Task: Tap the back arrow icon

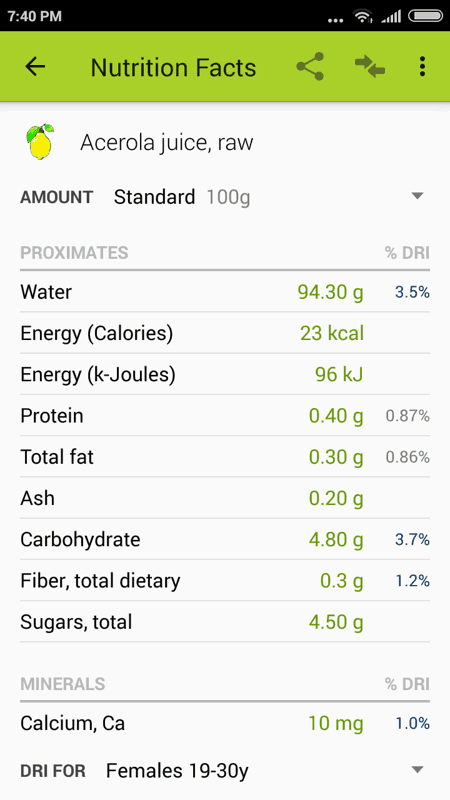Action: [35, 66]
